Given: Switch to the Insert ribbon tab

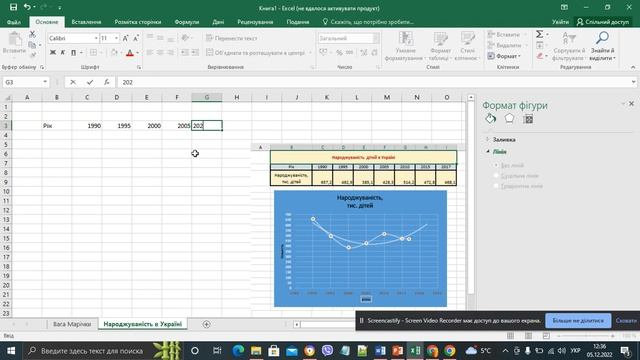Looking at the screenshot, I should [x=86, y=22].
